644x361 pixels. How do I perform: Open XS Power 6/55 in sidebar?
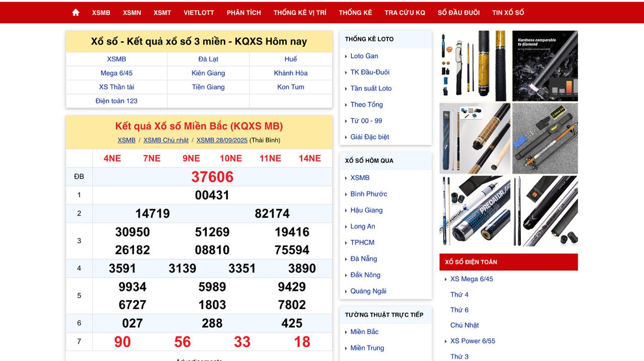point(472,341)
